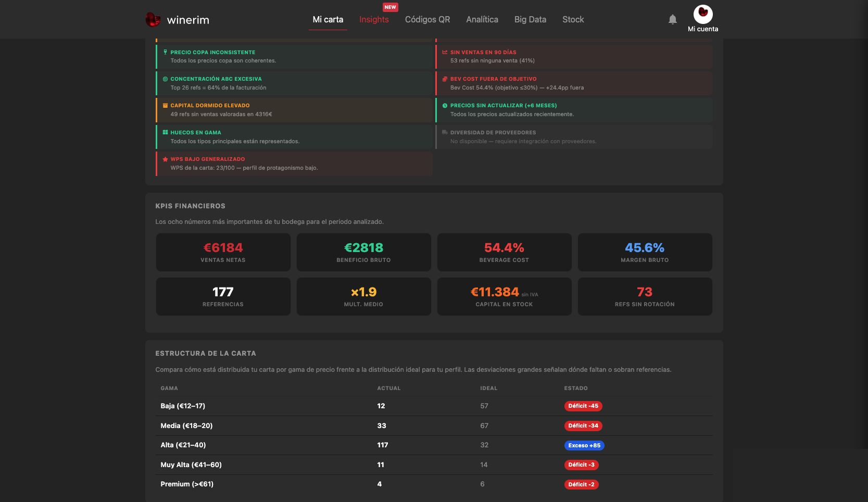Click the ESTRUCTURA DE LA CARTA heading
Screen dimensions: 868x502
[206, 354]
